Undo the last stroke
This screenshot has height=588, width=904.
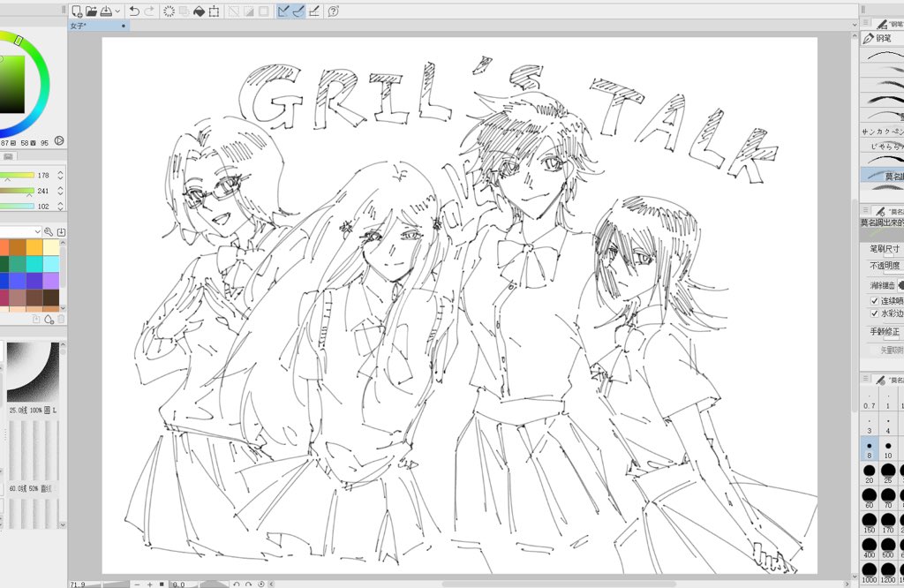[x=134, y=11]
